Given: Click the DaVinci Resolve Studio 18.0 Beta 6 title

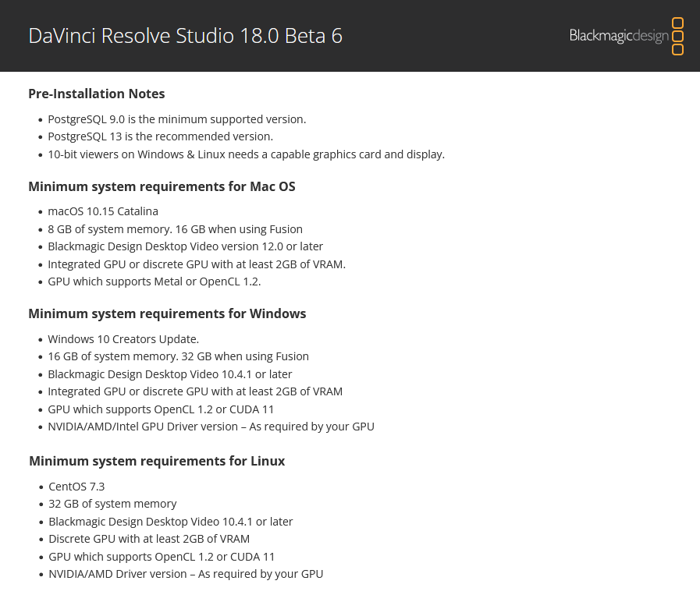Looking at the screenshot, I should (x=185, y=36).
